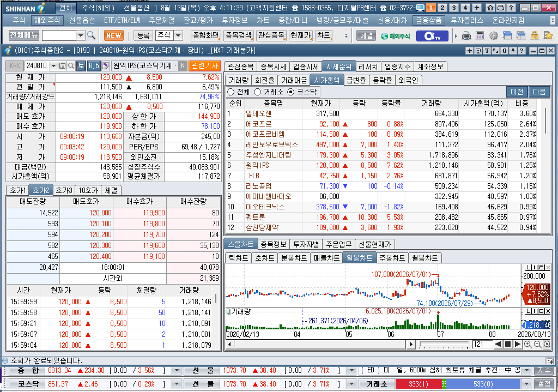Zoom out on the chart
This screenshot has height=392, width=558.
537,344
